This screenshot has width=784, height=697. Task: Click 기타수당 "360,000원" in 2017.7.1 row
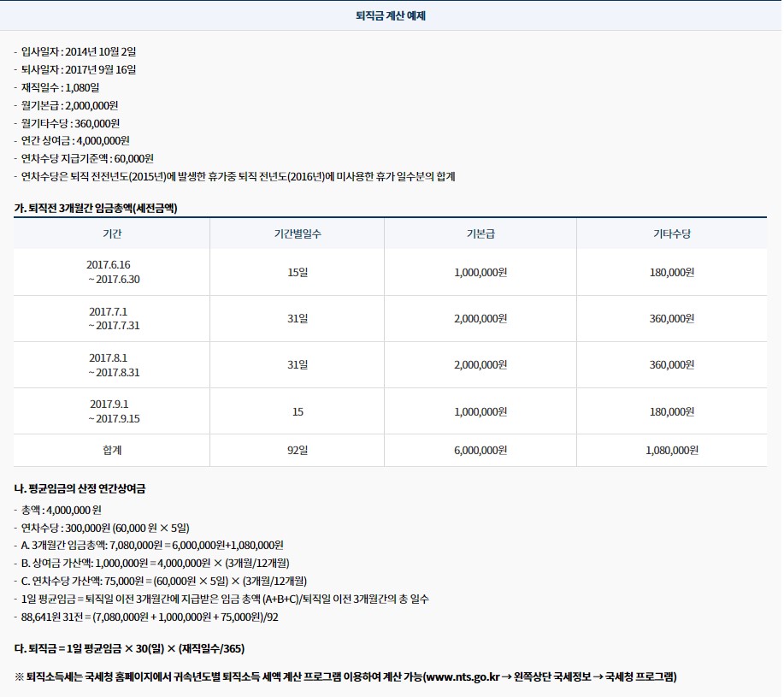click(x=672, y=318)
